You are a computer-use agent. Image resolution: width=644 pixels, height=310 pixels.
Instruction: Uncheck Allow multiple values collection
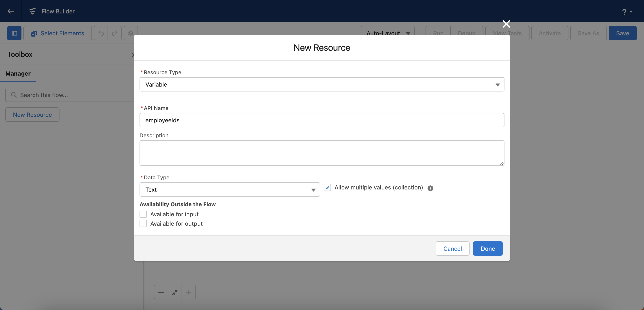pyautogui.click(x=327, y=187)
